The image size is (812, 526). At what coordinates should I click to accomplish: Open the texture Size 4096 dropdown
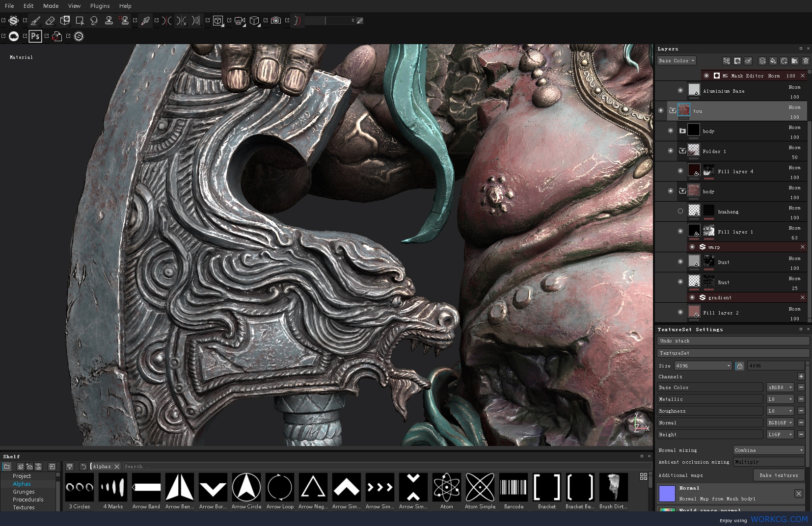pos(703,366)
